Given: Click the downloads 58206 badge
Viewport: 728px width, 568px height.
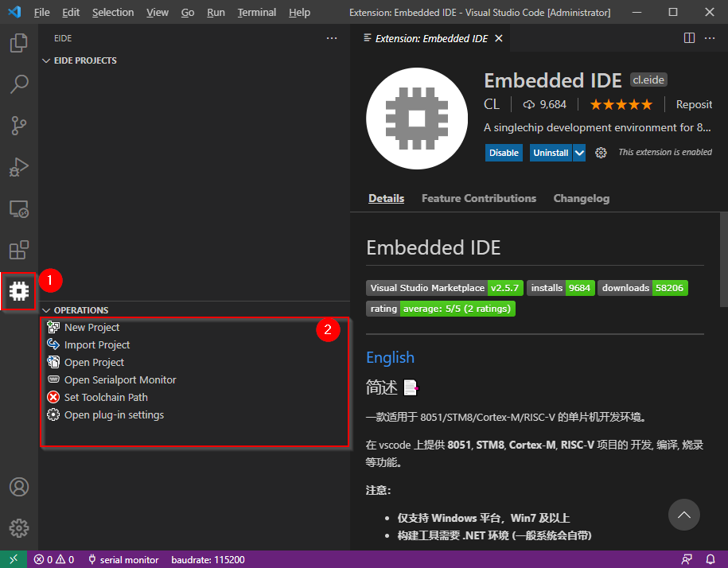Looking at the screenshot, I should (643, 288).
